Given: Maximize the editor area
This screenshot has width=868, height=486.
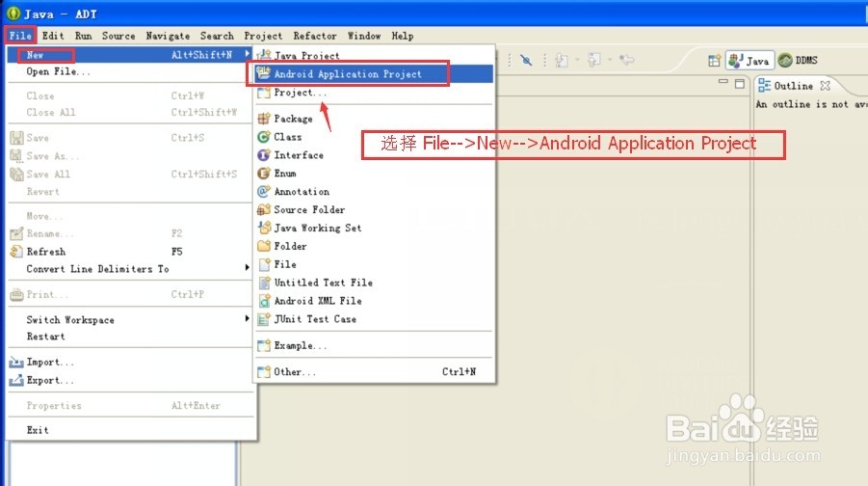Looking at the screenshot, I should click(740, 84).
